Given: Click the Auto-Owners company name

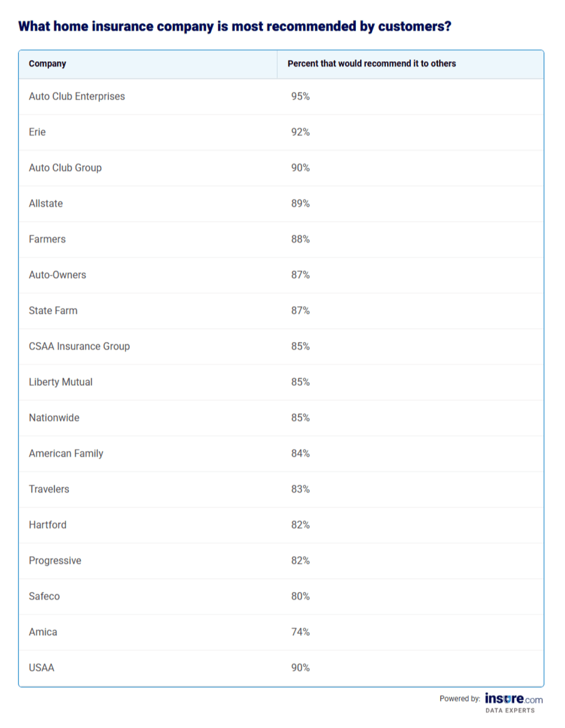Looking at the screenshot, I should tap(57, 275).
